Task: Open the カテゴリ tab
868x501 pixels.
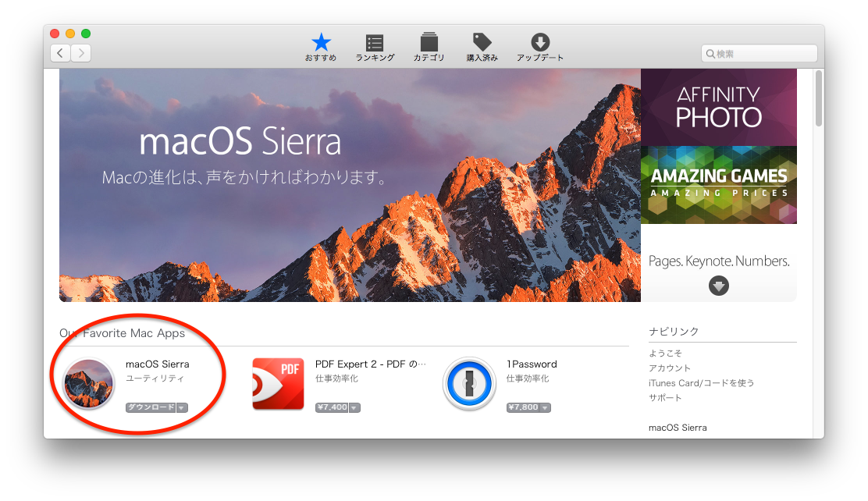Action: coord(429,47)
